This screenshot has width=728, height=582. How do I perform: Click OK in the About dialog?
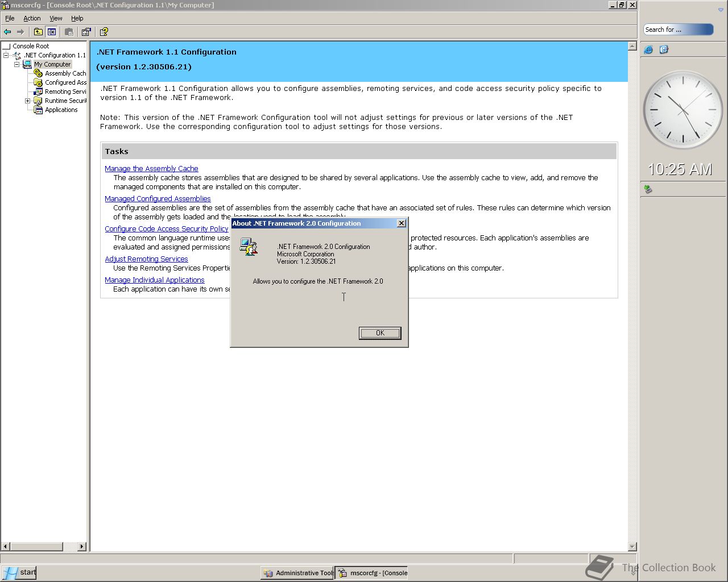380,333
